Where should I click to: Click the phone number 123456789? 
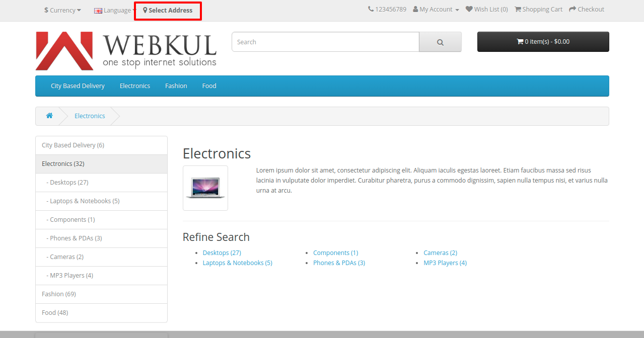[387, 10]
